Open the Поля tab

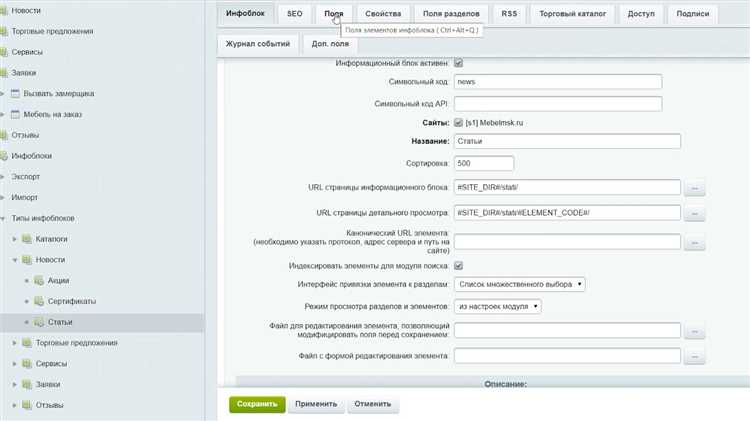[333, 14]
